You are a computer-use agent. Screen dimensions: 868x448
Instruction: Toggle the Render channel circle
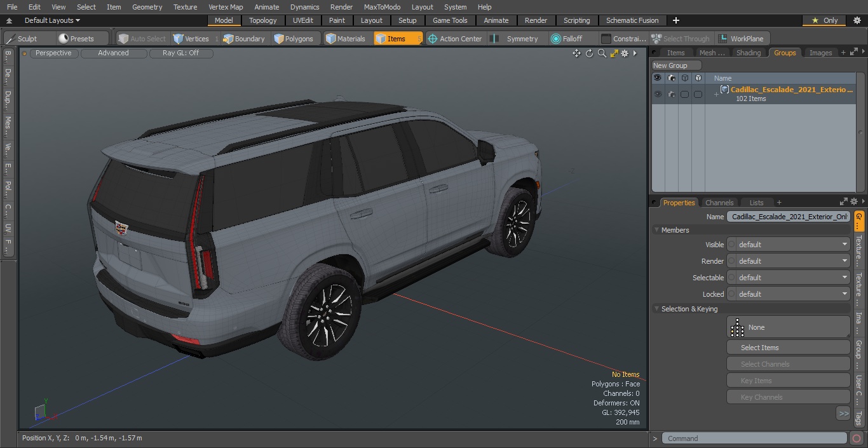(731, 261)
